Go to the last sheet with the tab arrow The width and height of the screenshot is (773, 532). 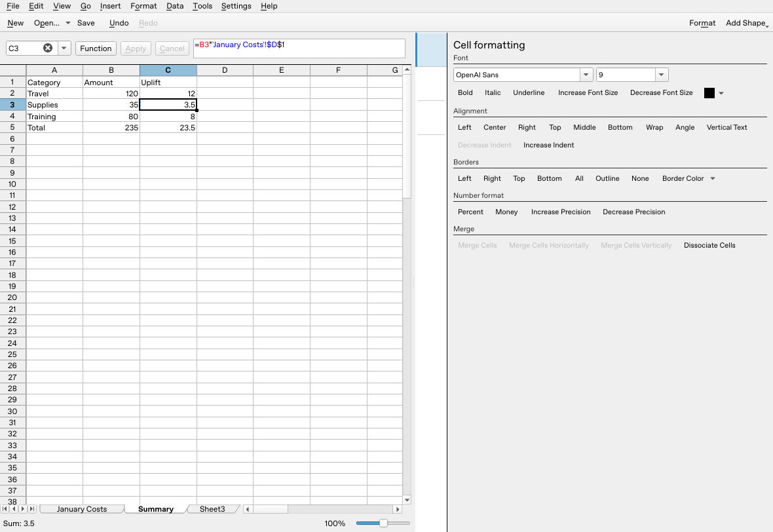point(32,509)
